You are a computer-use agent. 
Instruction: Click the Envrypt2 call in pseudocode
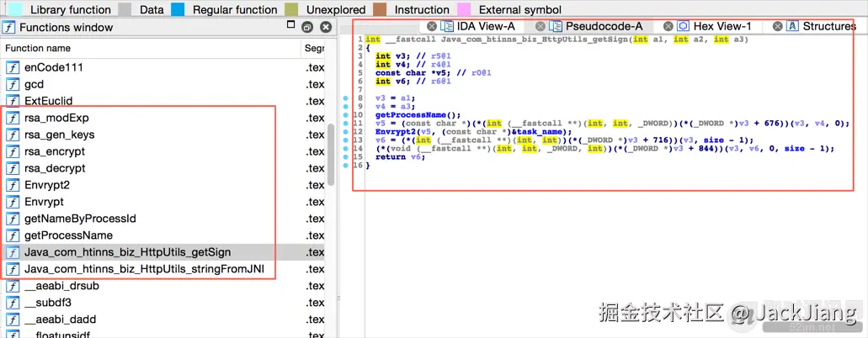point(395,132)
